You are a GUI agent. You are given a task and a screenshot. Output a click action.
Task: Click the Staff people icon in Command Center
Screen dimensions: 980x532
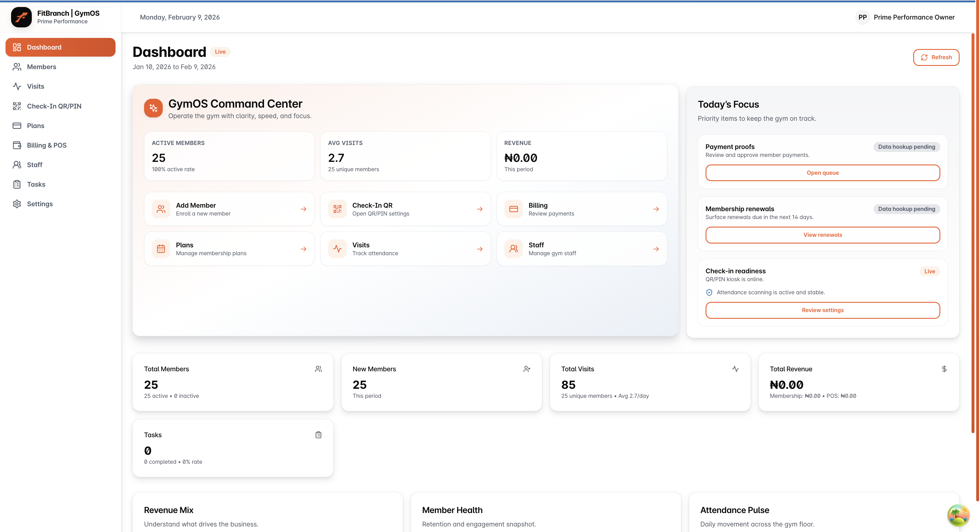[x=514, y=249]
